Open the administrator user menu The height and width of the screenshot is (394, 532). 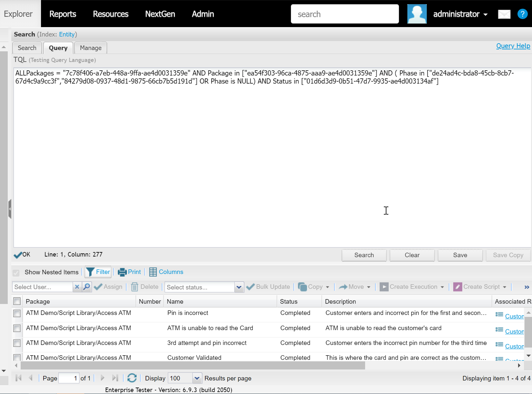pyautogui.click(x=460, y=14)
